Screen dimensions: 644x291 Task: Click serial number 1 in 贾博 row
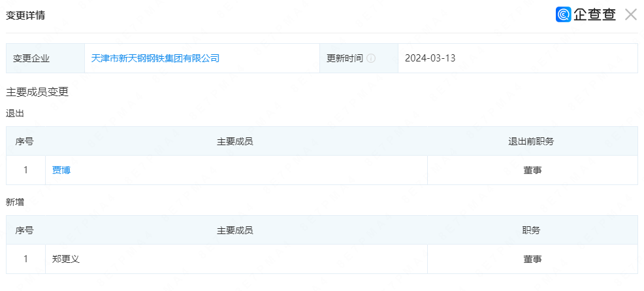(x=25, y=170)
